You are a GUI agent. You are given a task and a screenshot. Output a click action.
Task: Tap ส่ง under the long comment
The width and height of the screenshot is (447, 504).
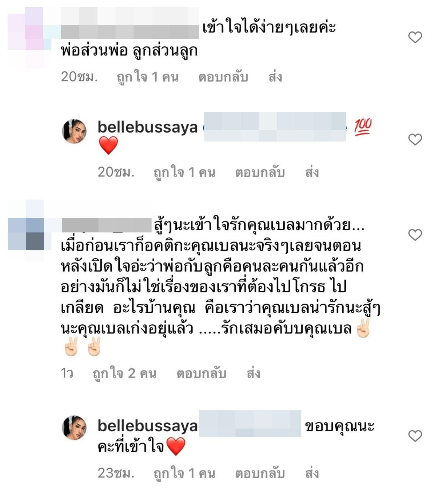pos(253,373)
